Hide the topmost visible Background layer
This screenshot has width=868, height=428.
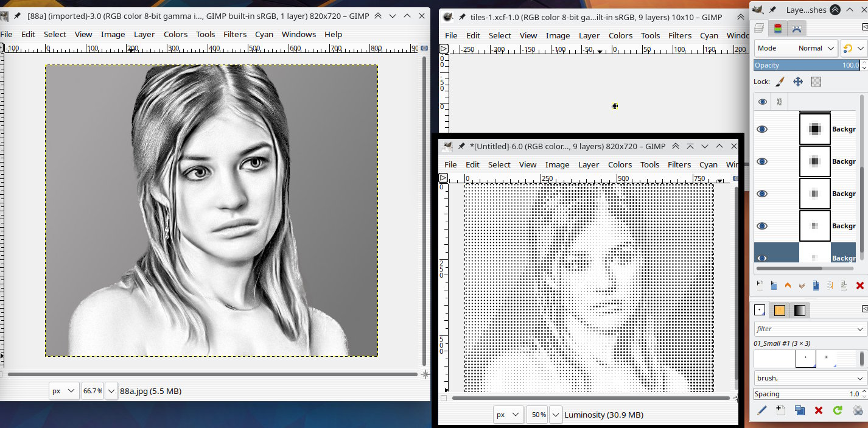coord(762,129)
